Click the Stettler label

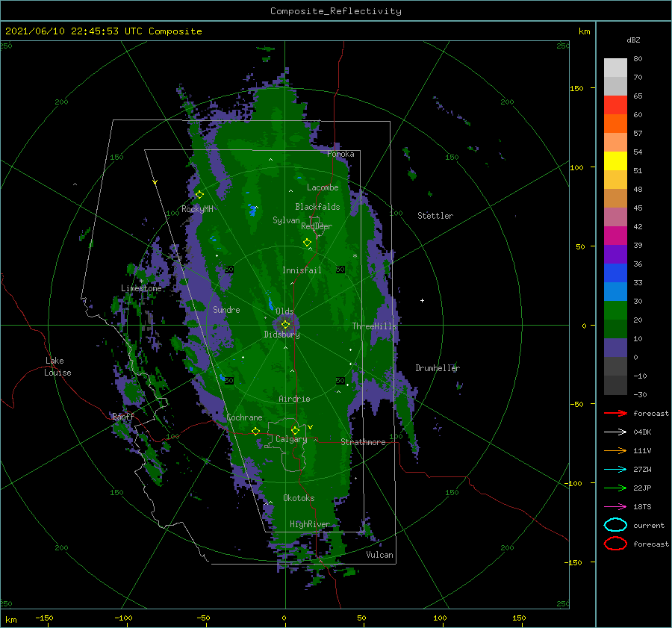tap(435, 216)
